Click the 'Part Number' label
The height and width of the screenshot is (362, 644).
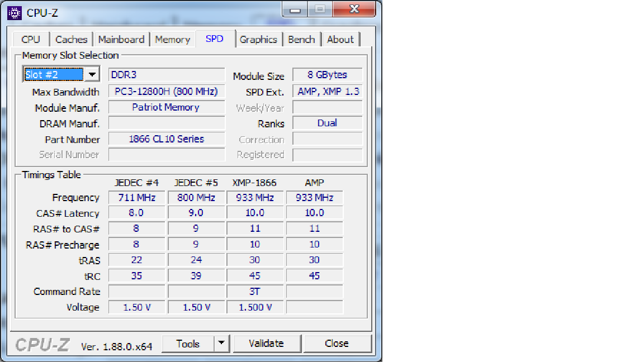coord(72,140)
